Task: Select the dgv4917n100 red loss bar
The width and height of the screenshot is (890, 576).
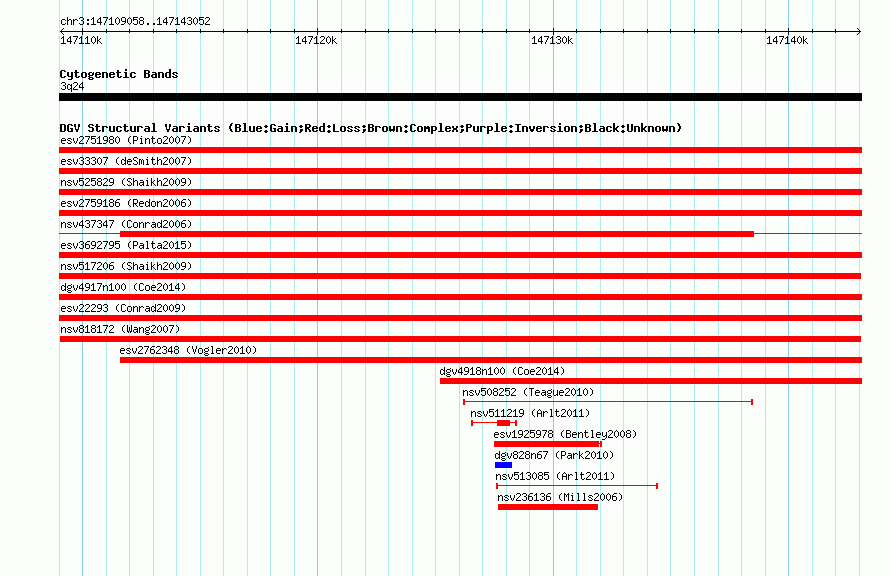Action: (460, 297)
